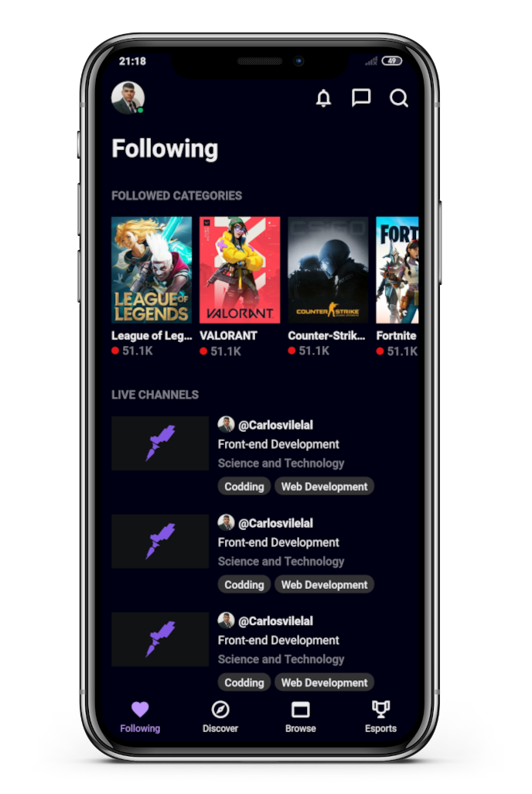Open the Counter-Strike category cover
532x794 pixels.
(328, 270)
